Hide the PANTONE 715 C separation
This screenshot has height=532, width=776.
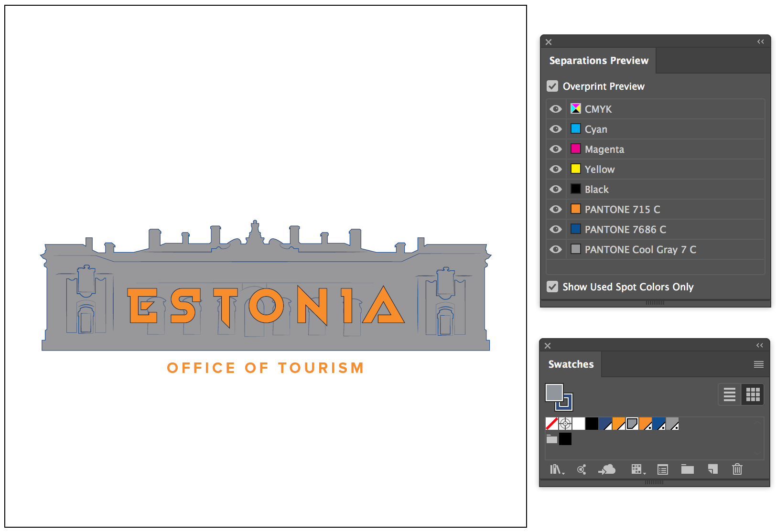click(556, 209)
